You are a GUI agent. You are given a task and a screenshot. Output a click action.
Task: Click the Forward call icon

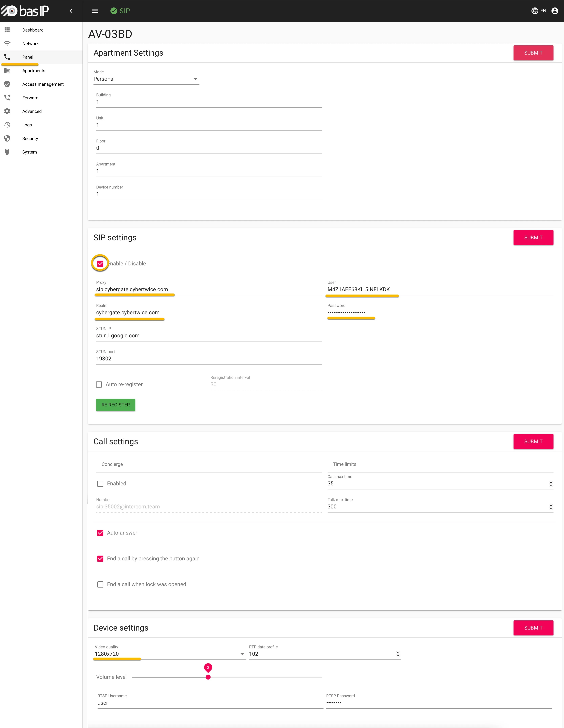[x=7, y=98]
